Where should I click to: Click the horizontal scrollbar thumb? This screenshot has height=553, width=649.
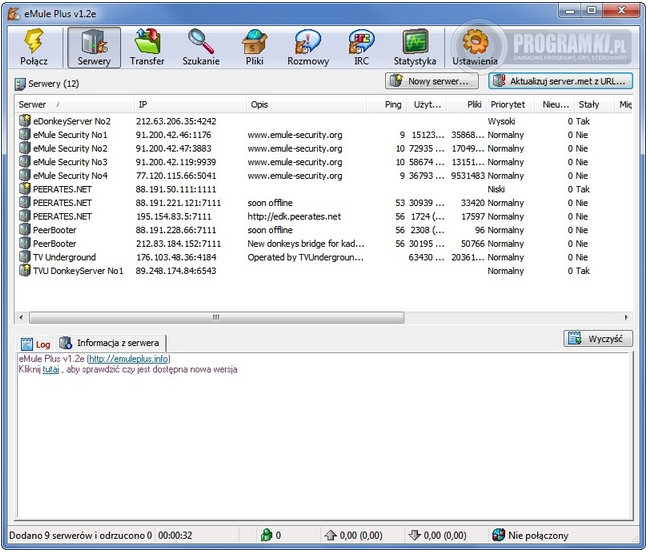[216, 317]
